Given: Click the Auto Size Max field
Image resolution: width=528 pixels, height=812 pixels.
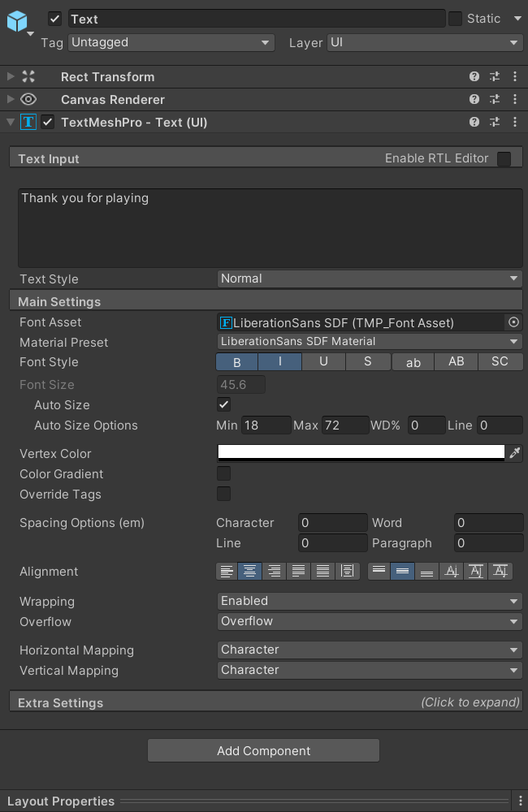Looking at the screenshot, I should pos(345,425).
